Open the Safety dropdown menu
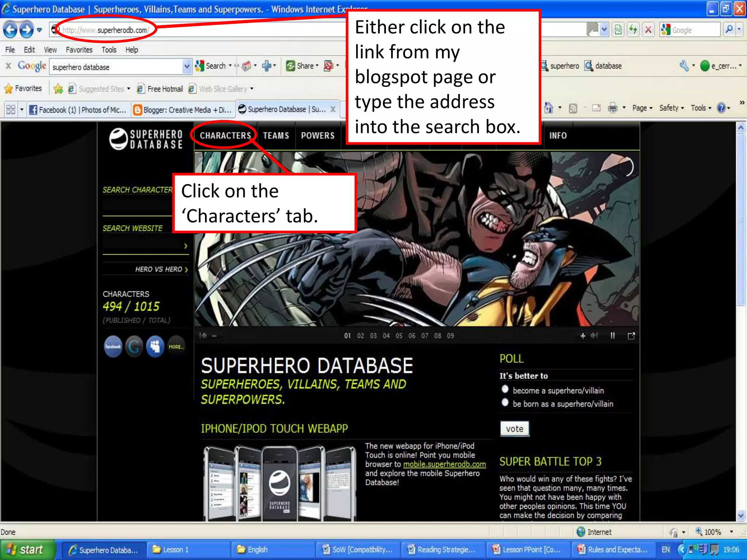Screen dimensions: 747x560 (x=671, y=108)
